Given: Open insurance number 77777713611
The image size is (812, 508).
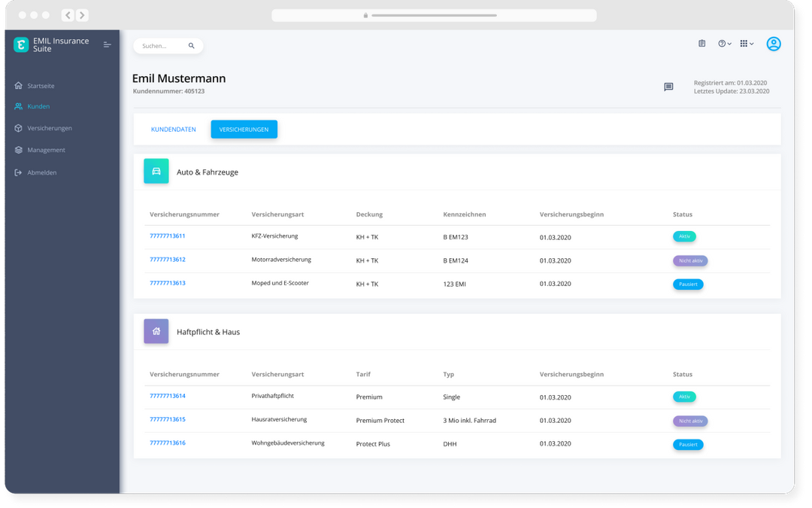Looking at the screenshot, I should tap(168, 236).
